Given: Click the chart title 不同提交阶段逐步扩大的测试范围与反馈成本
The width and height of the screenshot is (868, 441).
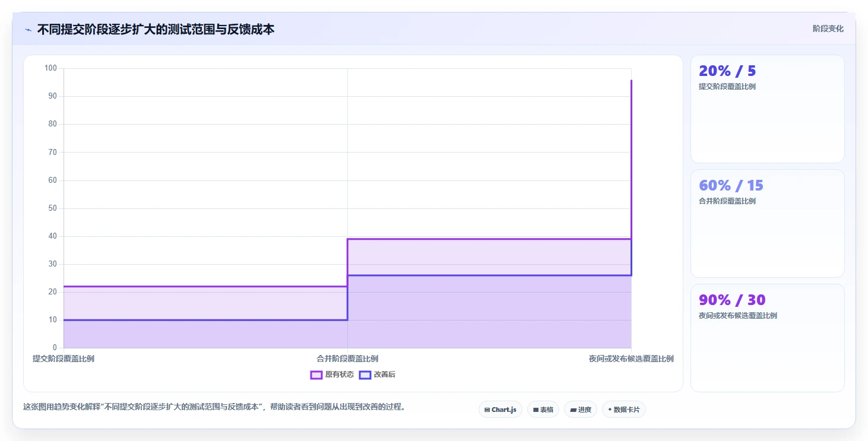Looking at the screenshot, I should [x=156, y=29].
